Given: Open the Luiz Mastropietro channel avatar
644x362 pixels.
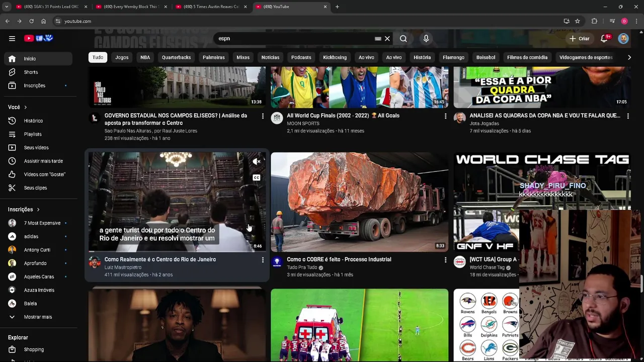Looking at the screenshot, I should [94, 262].
